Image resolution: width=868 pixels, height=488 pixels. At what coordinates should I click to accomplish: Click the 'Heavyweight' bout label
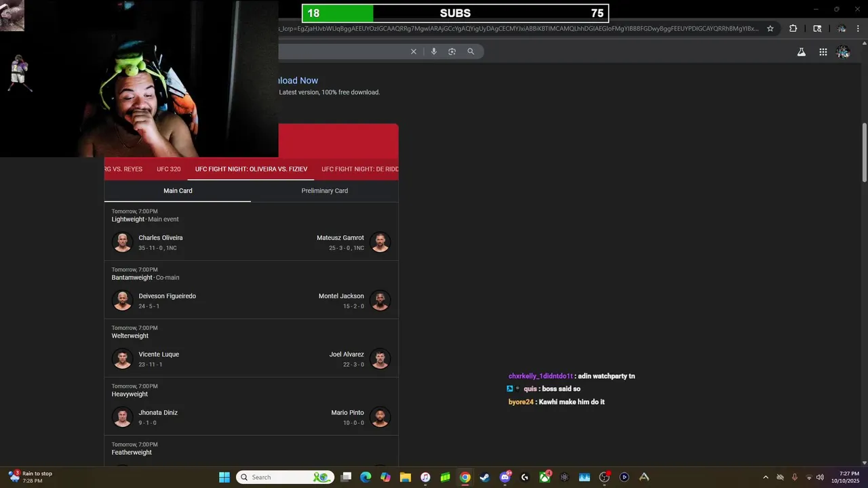[x=130, y=394]
